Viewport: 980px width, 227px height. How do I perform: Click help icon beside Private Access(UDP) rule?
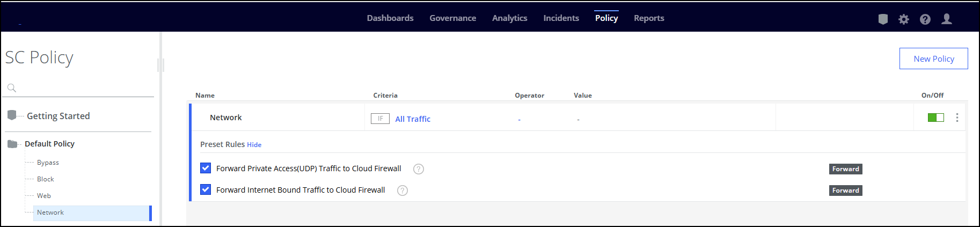pos(419,169)
